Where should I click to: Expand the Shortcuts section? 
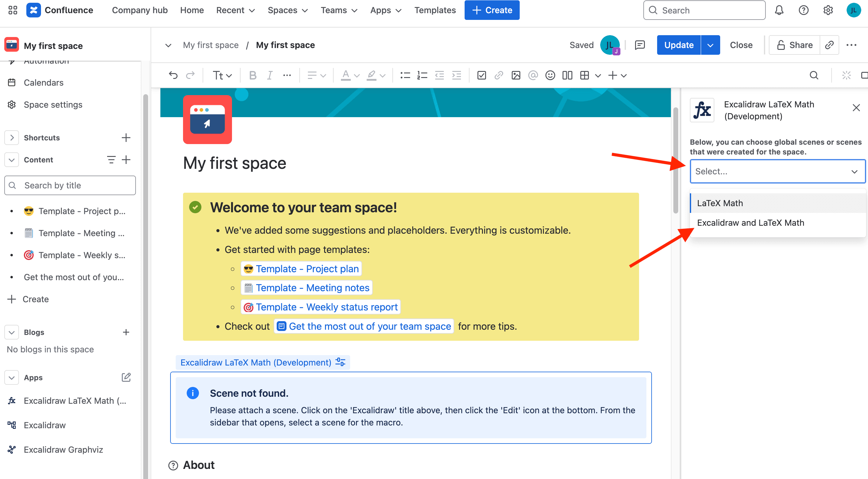[x=12, y=137]
